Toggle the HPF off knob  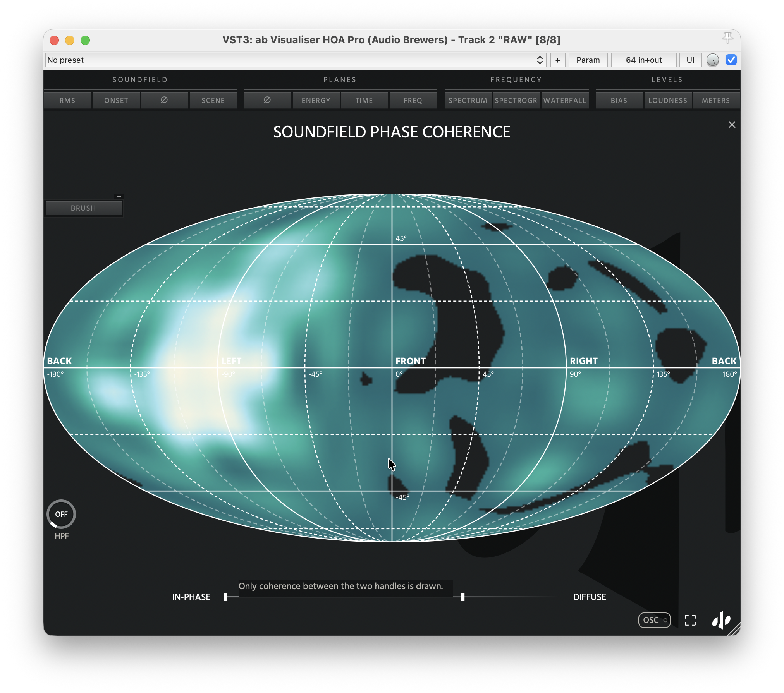click(x=61, y=514)
